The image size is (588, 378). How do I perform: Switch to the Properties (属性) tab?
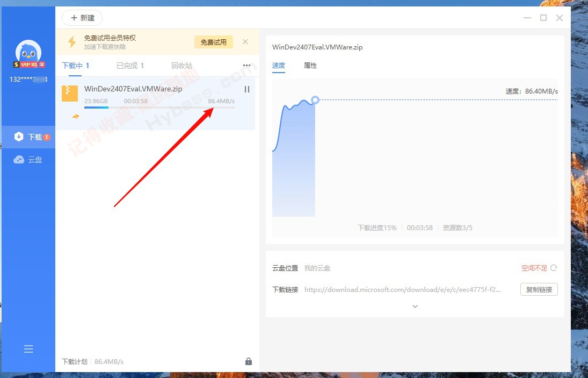pyautogui.click(x=310, y=66)
